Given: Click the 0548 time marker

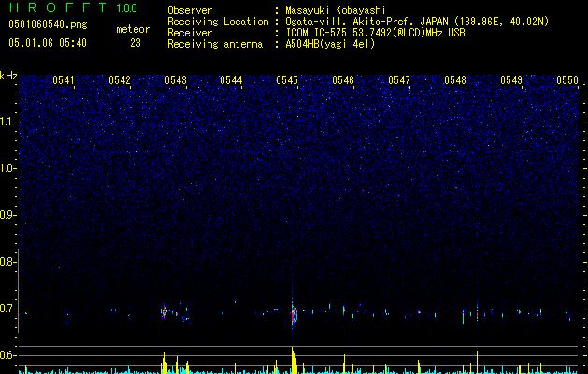Looking at the screenshot, I should (455, 80).
